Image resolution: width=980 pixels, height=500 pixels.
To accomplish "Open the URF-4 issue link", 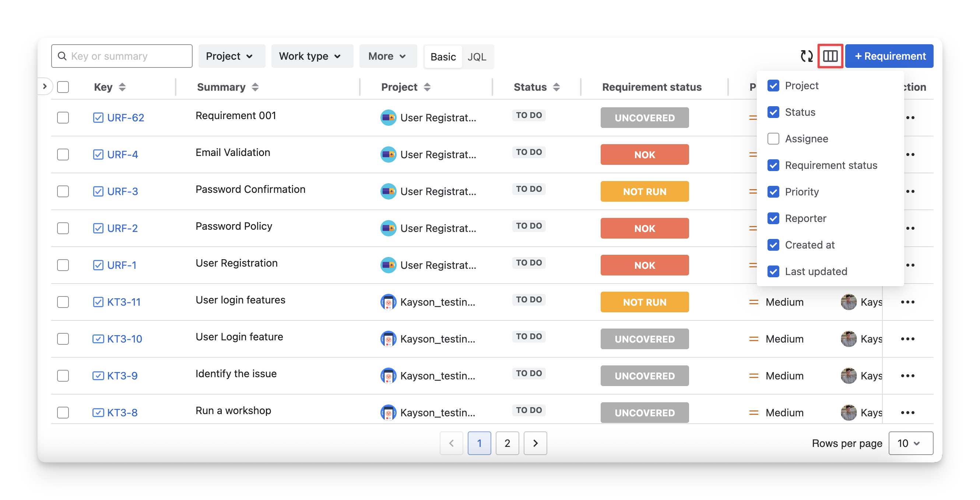I will coord(122,154).
